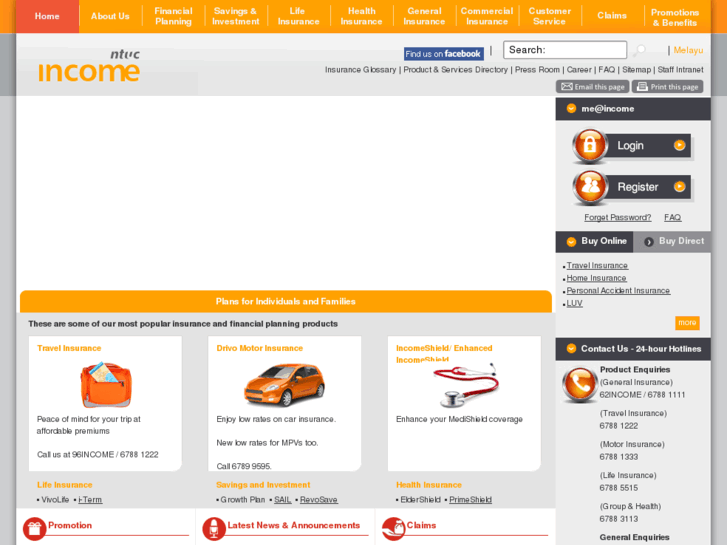Viewport: 727px width, 545px height.
Task: Click Print this page button
Action: 668,87
